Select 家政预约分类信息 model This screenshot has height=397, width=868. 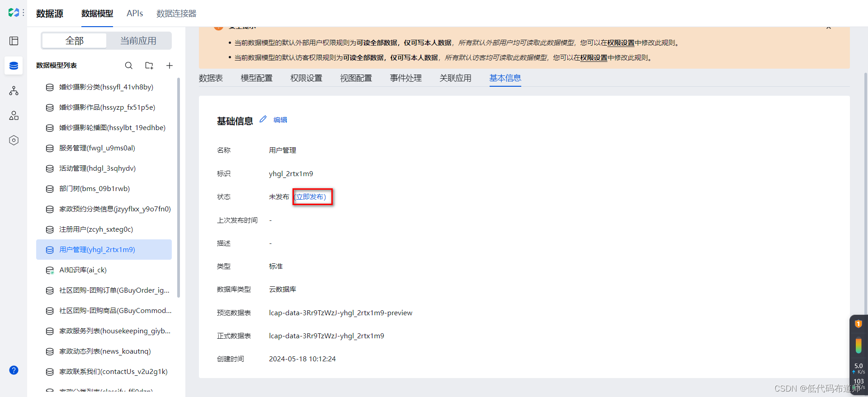(104, 209)
